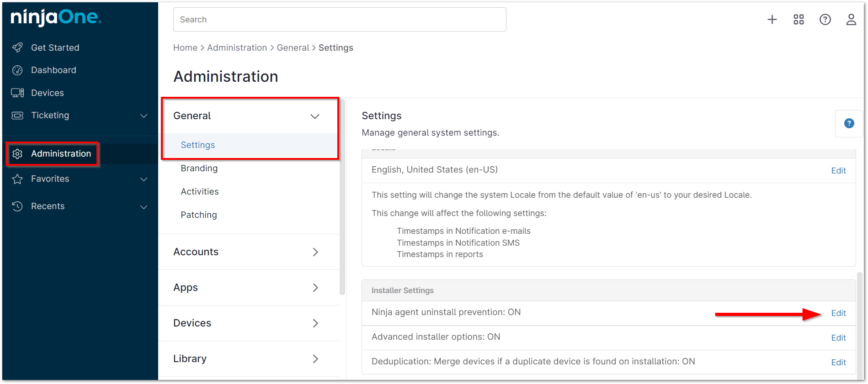
Task: Click the NinjaOne logo
Action: (x=56, y=17)
